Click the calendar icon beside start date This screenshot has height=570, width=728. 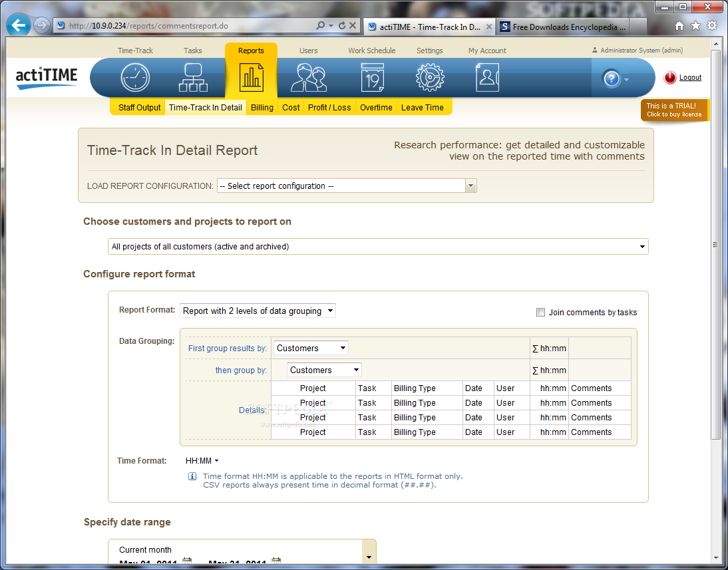point(187,561)
